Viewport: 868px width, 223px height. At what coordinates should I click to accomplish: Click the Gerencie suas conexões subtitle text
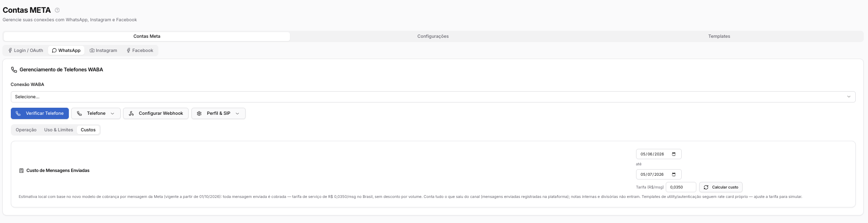tap(70, 20)
